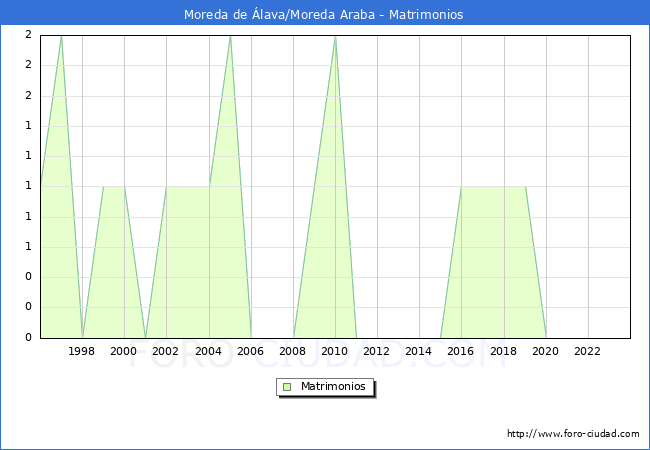
Task: Click the 2022 x-axis label
Action: [x=587, y=351]
